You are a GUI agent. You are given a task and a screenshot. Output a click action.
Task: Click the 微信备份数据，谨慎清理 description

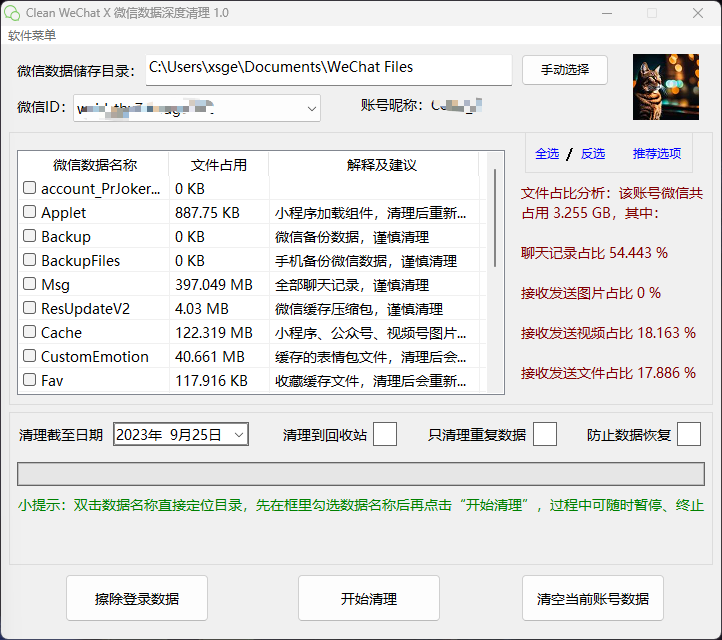[x=352, y=237]
